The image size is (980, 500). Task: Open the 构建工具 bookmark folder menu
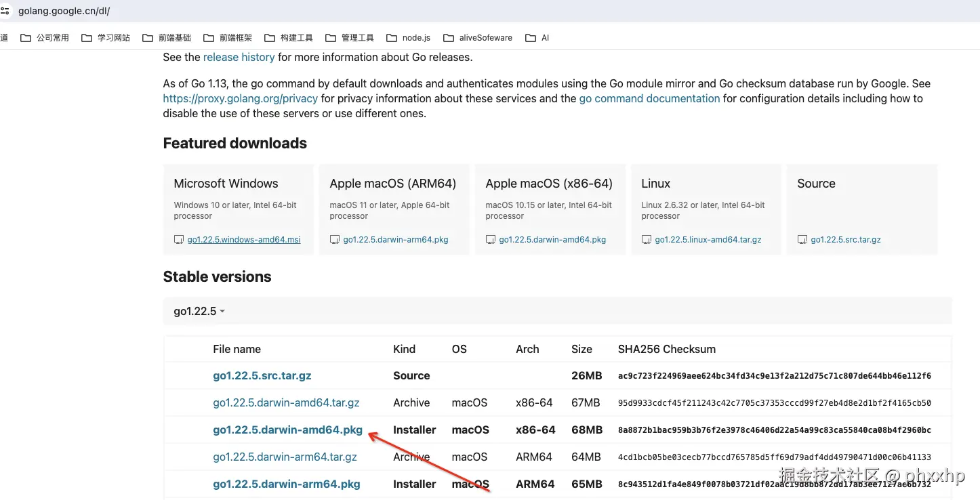pyautogui.click(x=289, y=38)
